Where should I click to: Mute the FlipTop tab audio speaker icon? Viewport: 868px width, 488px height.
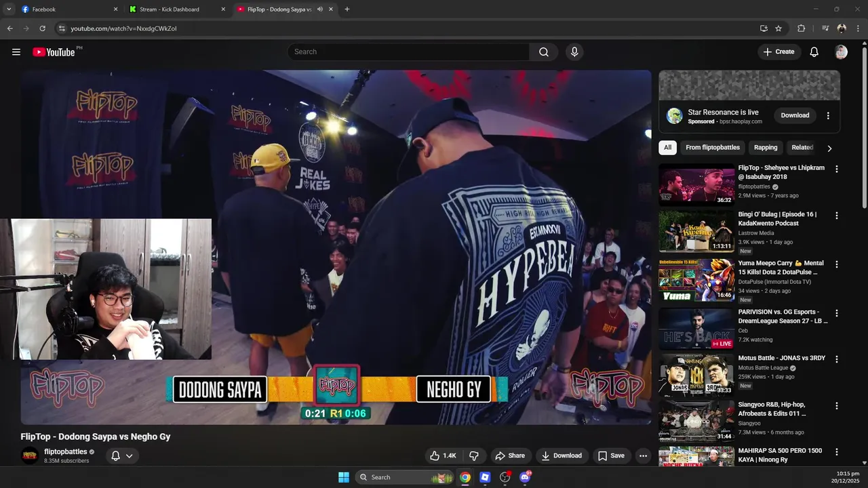(319, 9)
